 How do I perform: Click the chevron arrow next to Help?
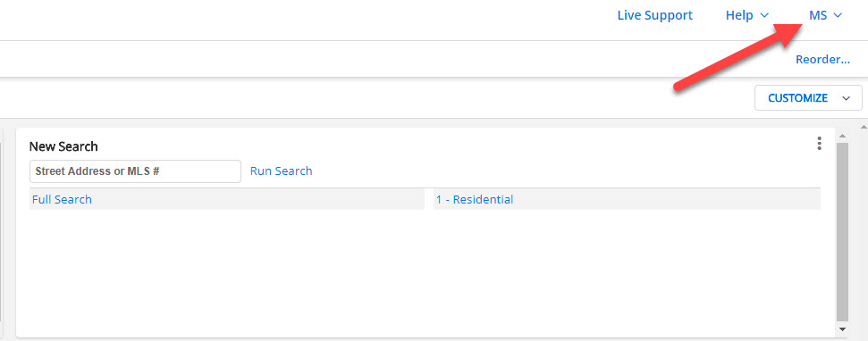point(764,15)
